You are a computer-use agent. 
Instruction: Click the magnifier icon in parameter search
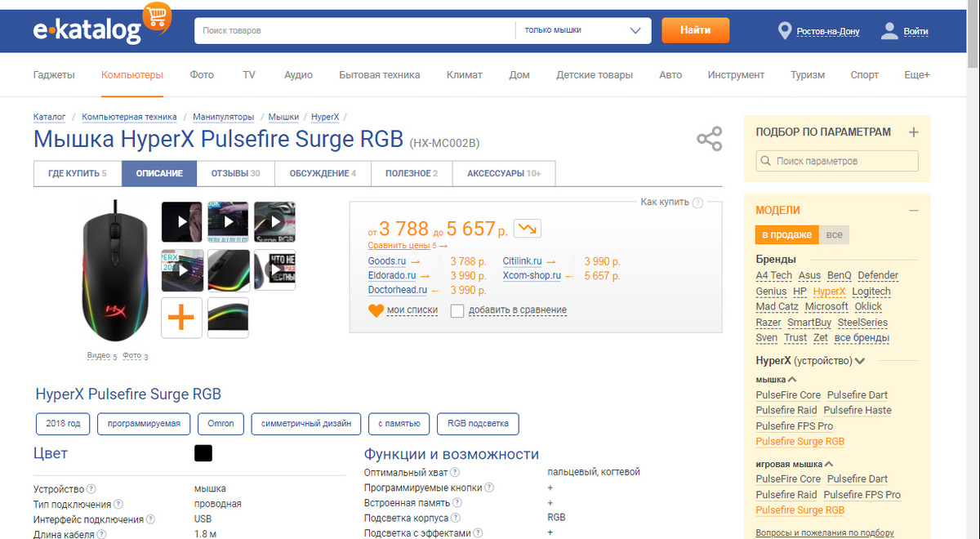click(766, 161)
